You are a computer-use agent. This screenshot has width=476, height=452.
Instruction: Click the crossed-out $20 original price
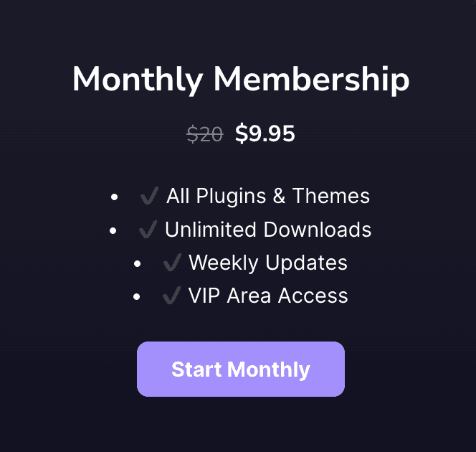205,134
